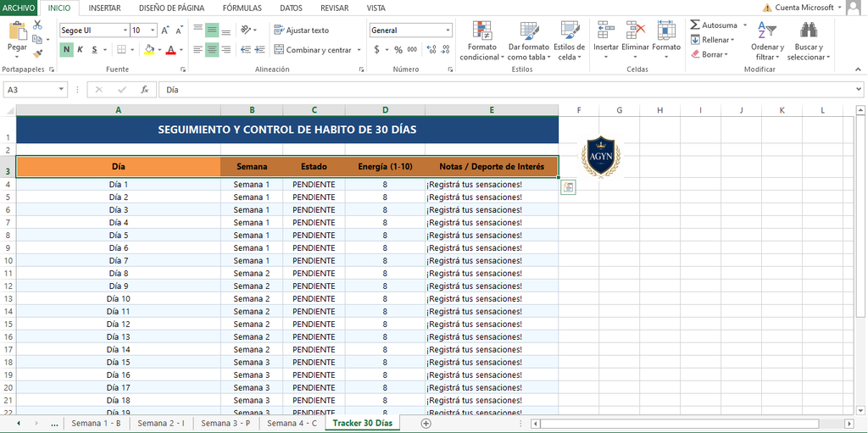Toggle middle vertical alignment

[212, 31]
